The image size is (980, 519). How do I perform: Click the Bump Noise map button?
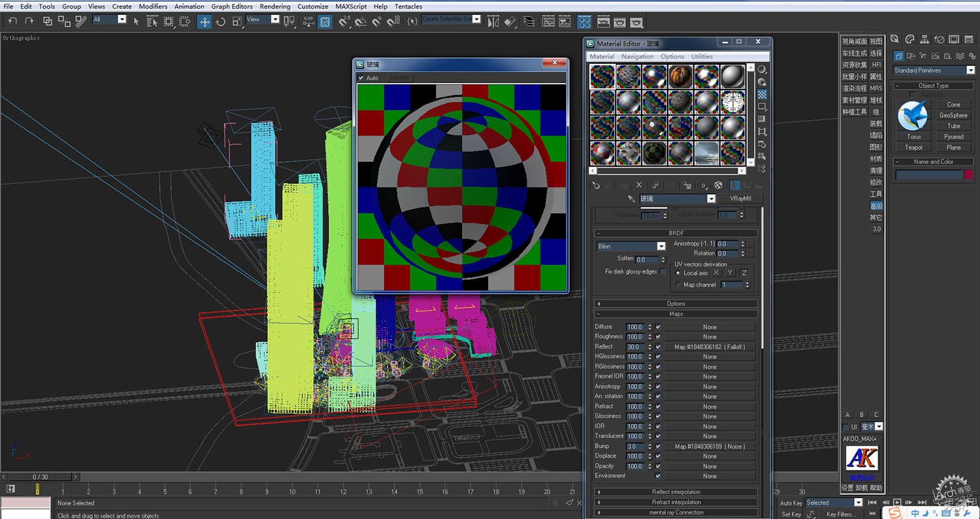click(x=710, y=447)
